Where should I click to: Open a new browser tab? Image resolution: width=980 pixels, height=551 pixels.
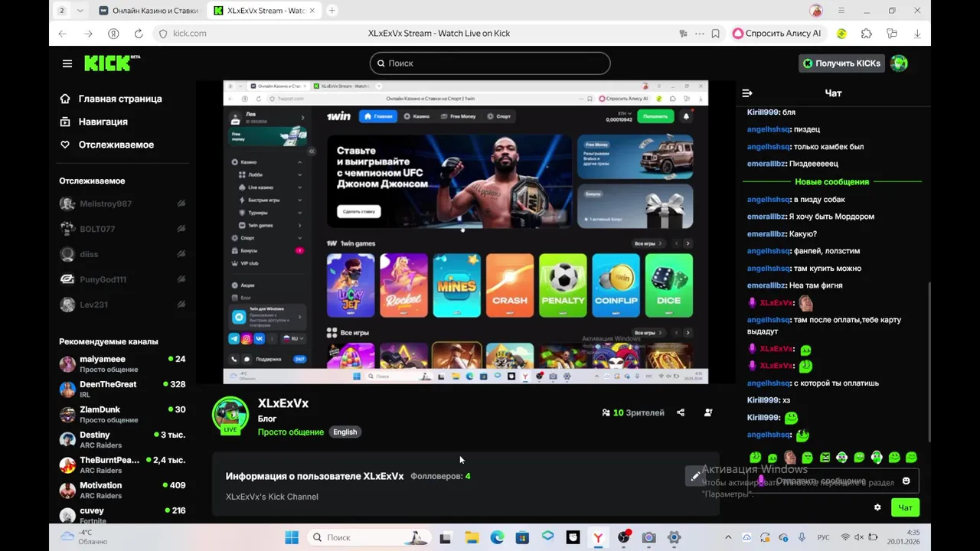point(332,11)
